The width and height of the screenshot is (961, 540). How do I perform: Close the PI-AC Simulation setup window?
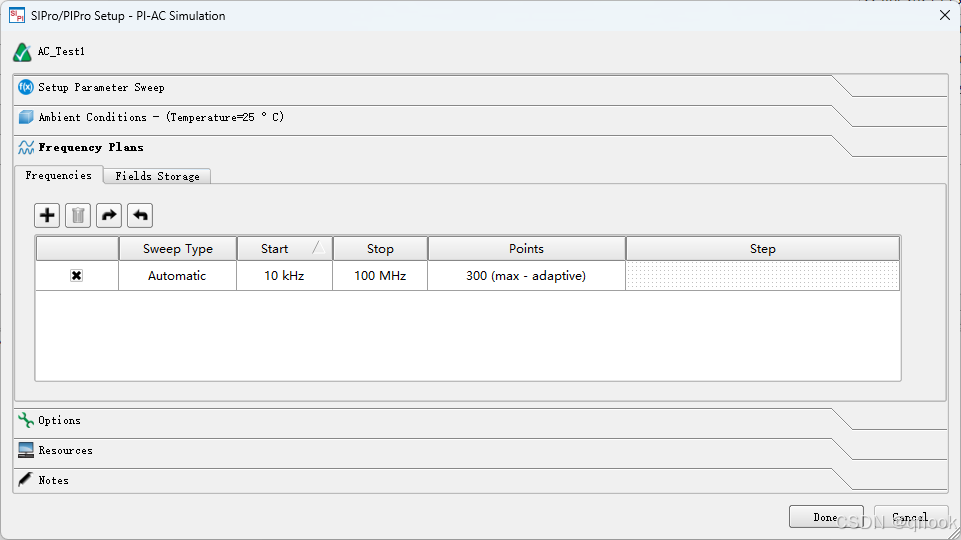pyautogui.click(x=944, y=15)
